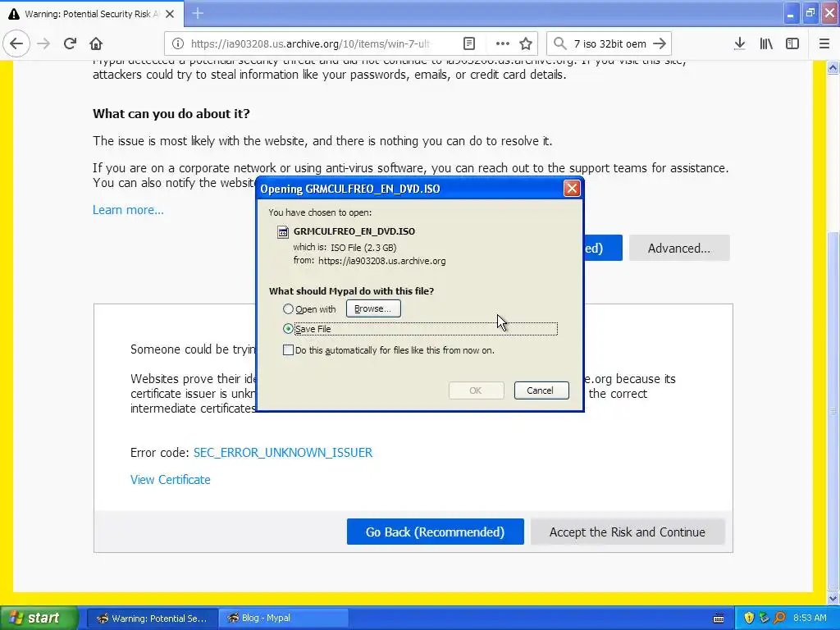Minimize the browser window
This screenshot has height=630, width=840.
tap(790, 14)
